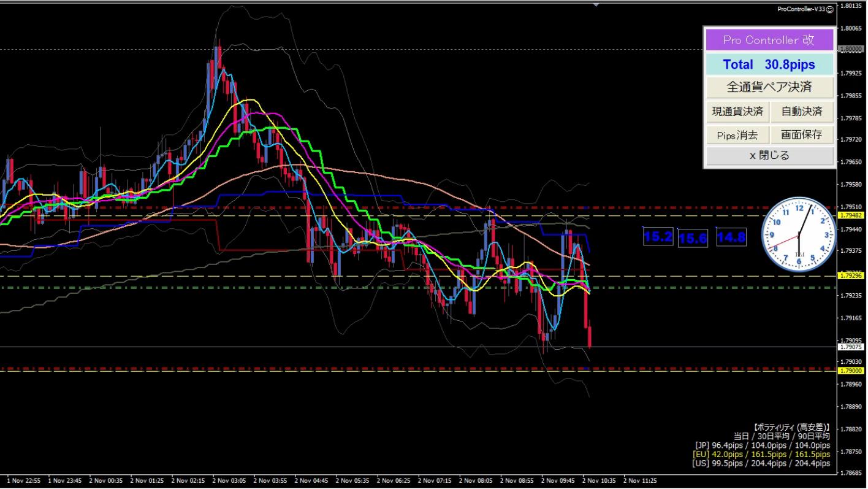Click the 2 Nov 11:25 time label
Viewport: 868px width, 489px height.
(640, 481)
